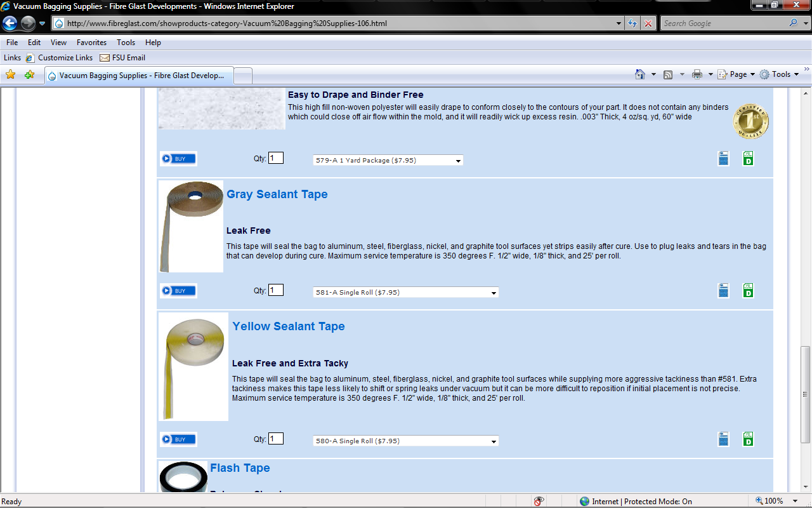The height and width of the screenshot is (508, 812).
Task: Expand the Home button dropdown arrow
Action: (653, 74)
